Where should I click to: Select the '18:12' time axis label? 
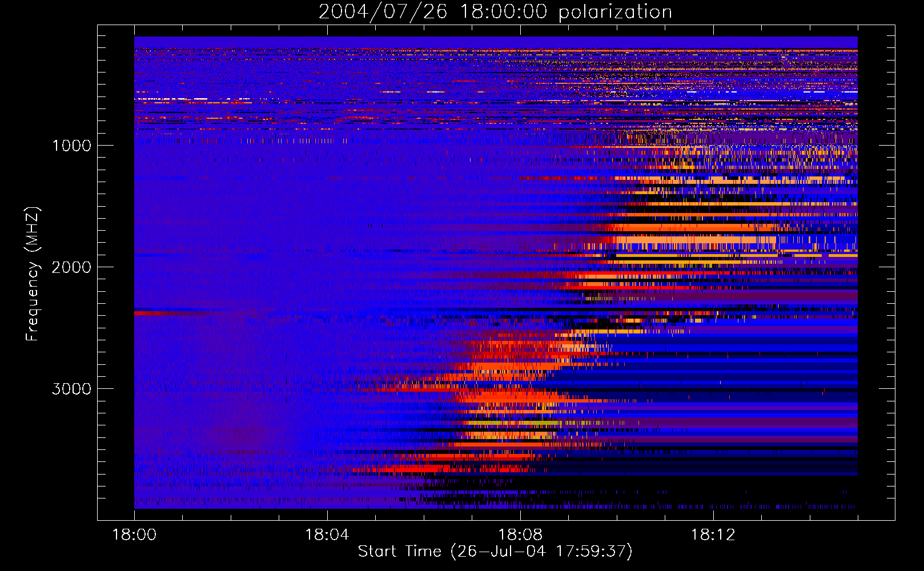point(713,535)
